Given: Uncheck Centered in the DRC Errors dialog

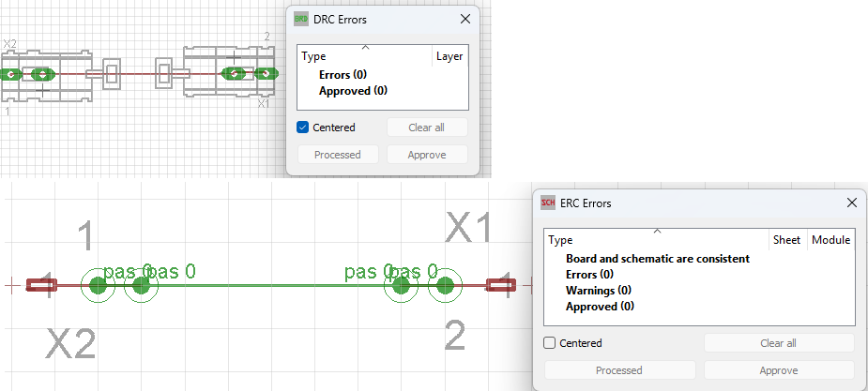Looking at the screenshot, I should pyautogui.click(x=303, y=128).
